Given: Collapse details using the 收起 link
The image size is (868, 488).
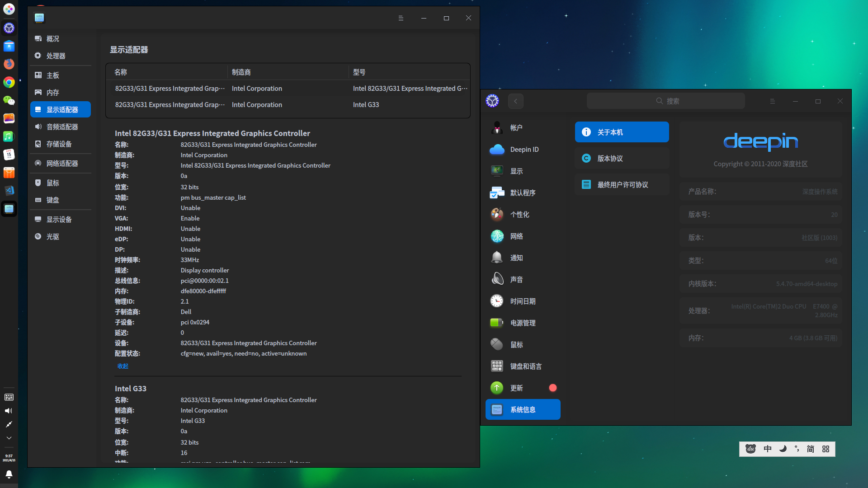Looking at the screenshot, I should point(123,366).
